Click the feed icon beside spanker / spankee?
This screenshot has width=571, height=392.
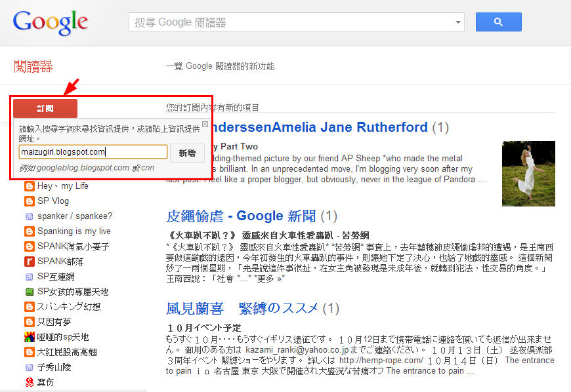click(x=29, y=216)
